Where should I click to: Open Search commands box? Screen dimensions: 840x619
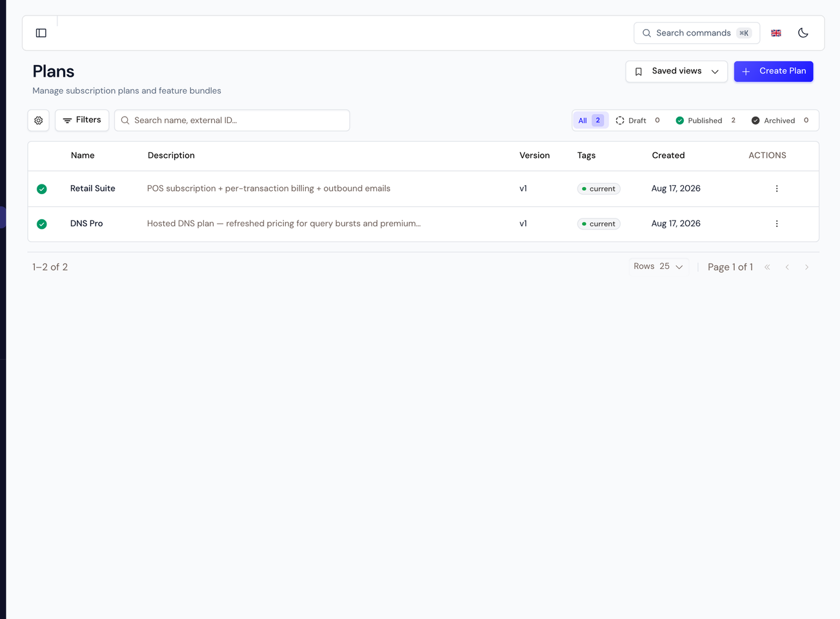tap(697, 33)
